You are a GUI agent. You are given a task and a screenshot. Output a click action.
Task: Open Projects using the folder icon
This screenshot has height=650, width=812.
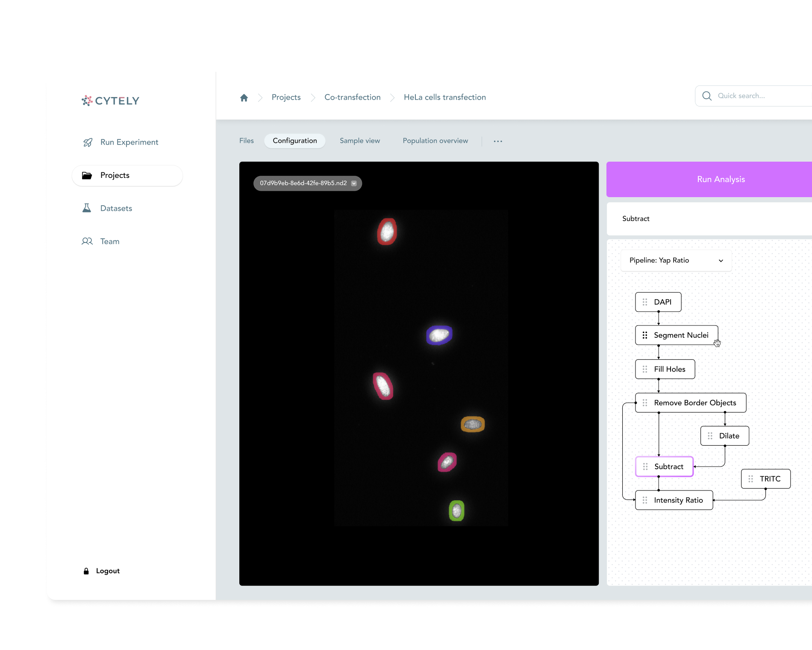[x=88, y=175]
